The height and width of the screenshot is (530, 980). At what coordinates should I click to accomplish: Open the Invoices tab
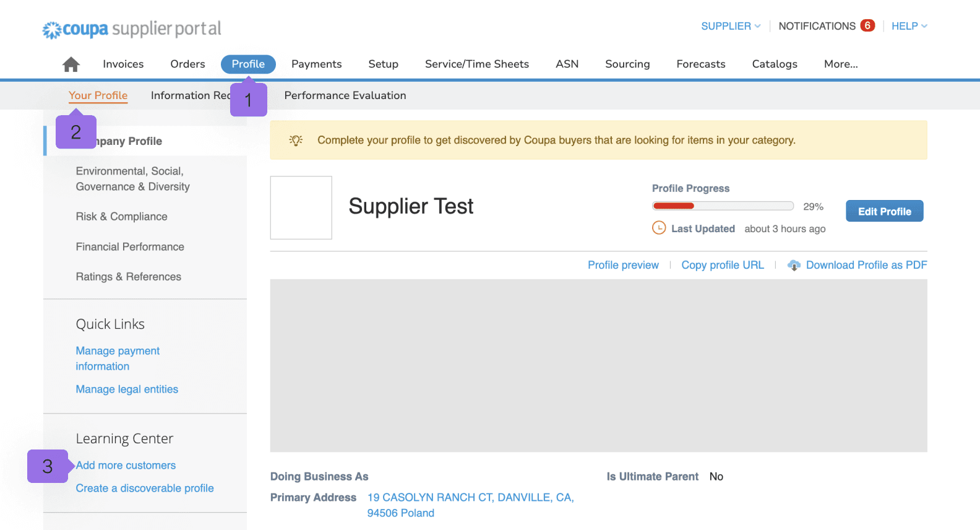123,64
